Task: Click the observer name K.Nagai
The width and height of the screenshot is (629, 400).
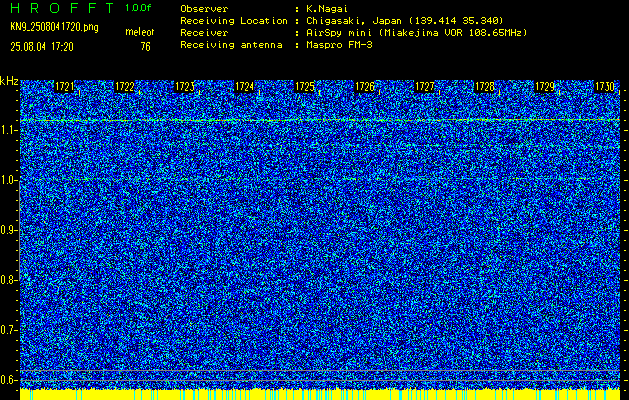Action: point(327,9)
